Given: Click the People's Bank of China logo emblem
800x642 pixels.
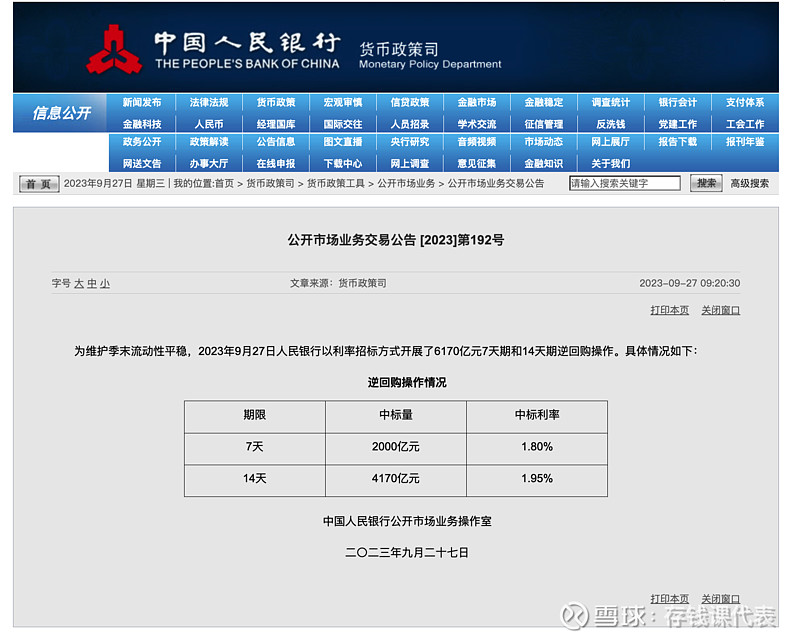Looking at the screenshot, I should point(114,50).
